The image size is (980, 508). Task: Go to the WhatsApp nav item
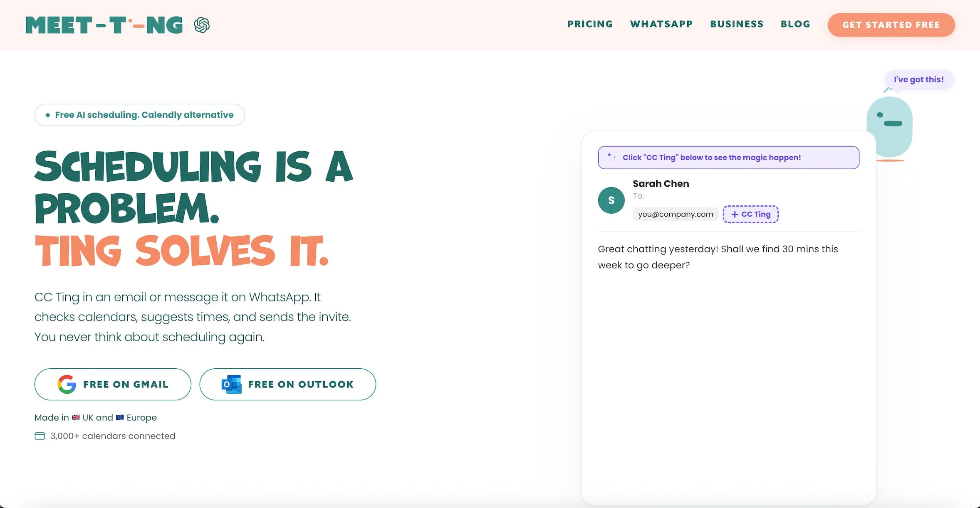tap(661, 24)
